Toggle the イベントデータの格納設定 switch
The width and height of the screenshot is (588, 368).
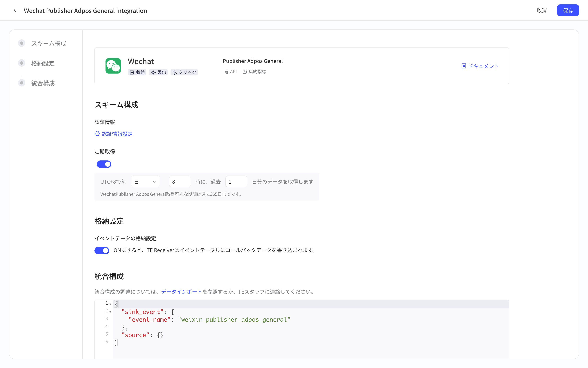click(102, 250)
